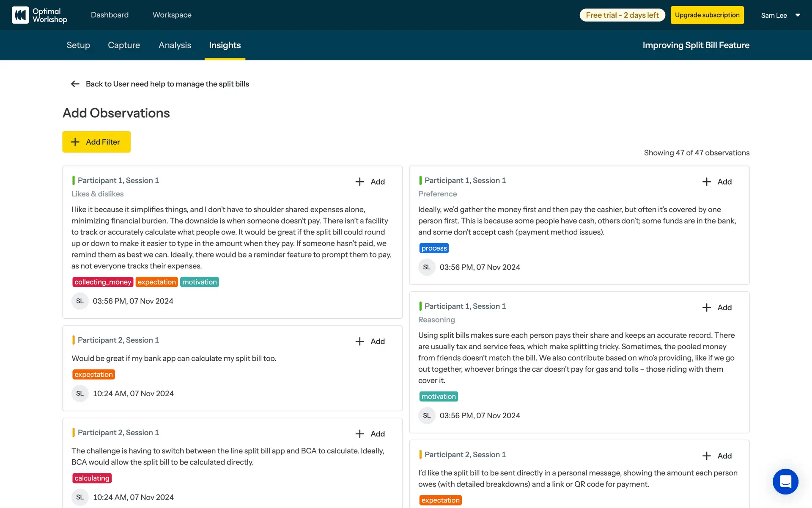Open Workspace in top navigation
Image resolution: width=812 pixels, height=508 pixels.
click(x=172, y=15)
